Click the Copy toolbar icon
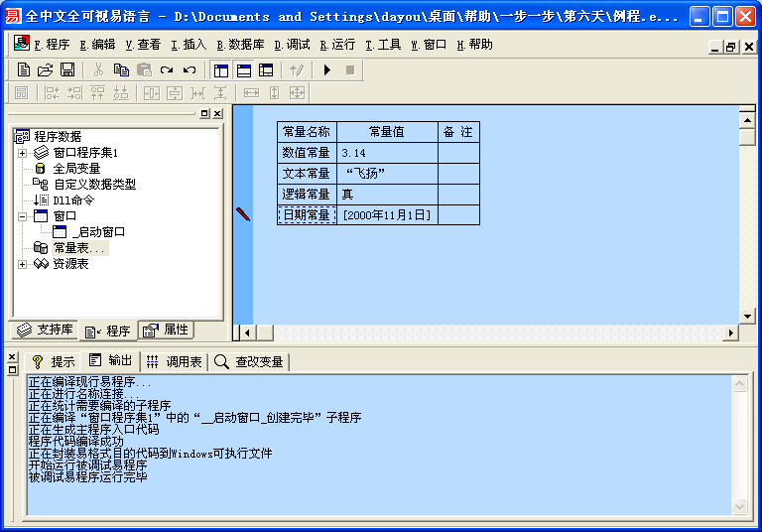The height and width of the screenshot is (532, 762). [x=121, y=70]
